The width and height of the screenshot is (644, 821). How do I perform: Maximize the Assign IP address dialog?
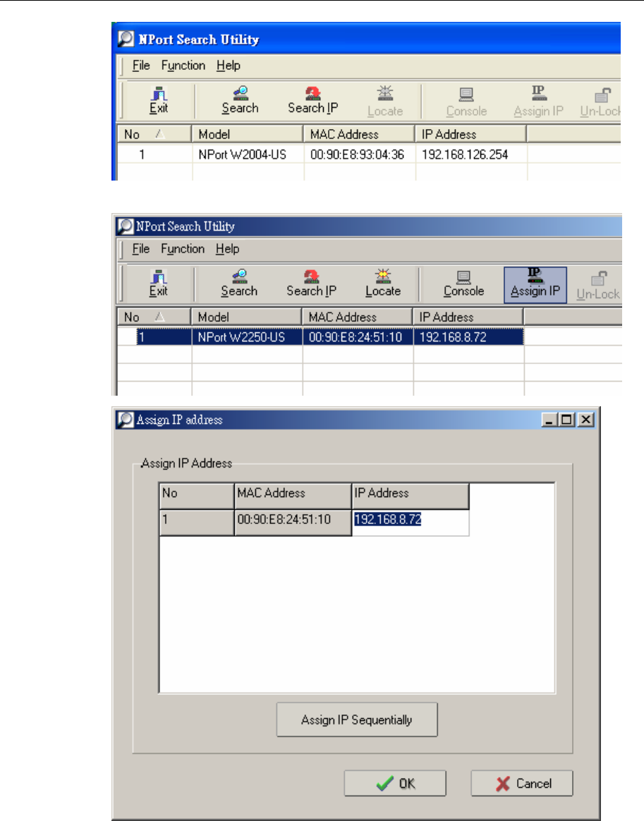click(567, 420)
